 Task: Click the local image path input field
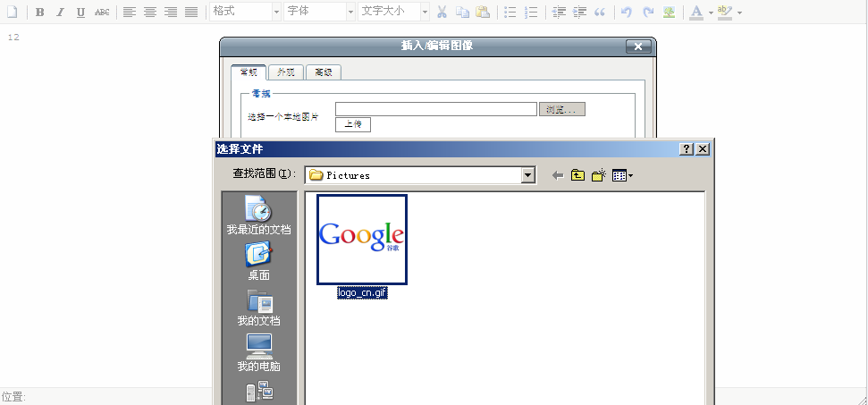436,109
